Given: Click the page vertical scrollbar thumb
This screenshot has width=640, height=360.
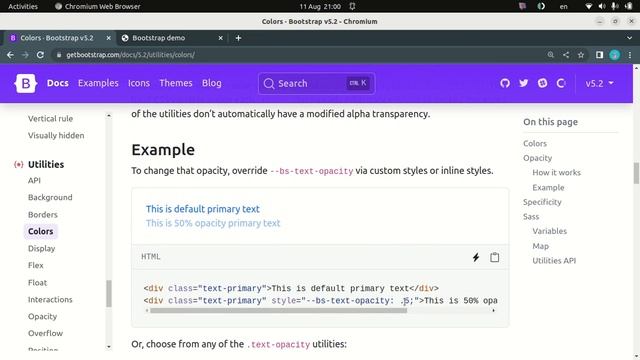Looking at the screenshot, I should (636, 173).
